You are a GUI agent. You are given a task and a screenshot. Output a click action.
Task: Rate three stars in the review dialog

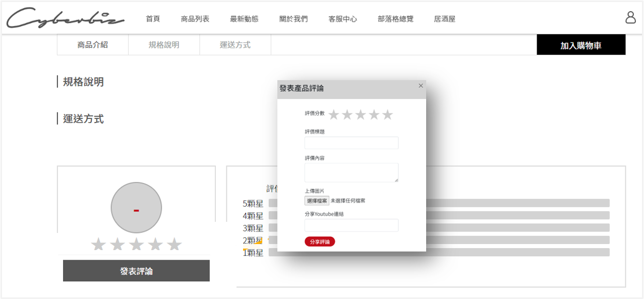point(361,115)
